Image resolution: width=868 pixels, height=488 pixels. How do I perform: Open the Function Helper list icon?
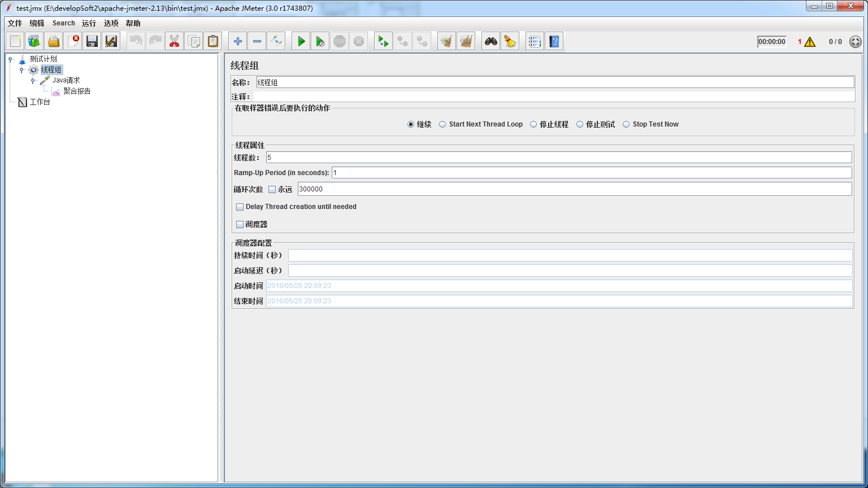click(535, 41)
